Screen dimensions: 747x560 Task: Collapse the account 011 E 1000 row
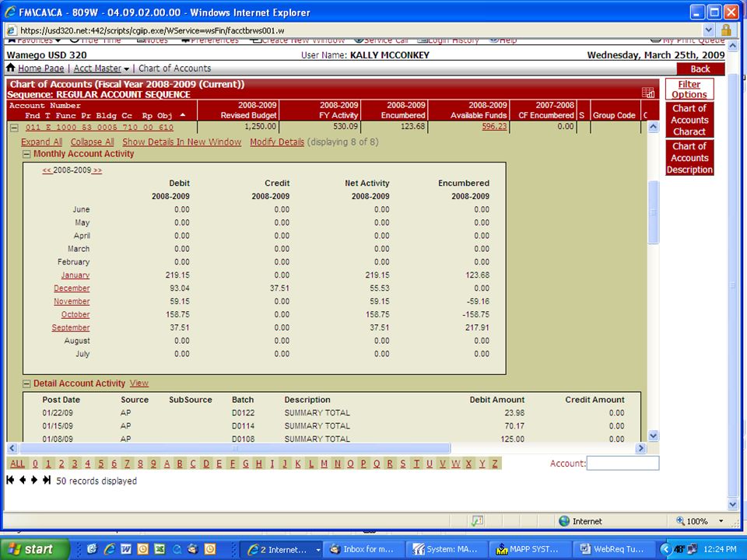[x=14, y=128]
